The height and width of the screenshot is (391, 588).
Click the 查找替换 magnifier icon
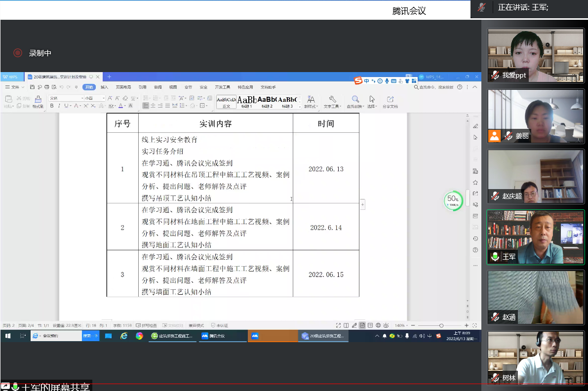pyautogui.click(x=355, y=102)
